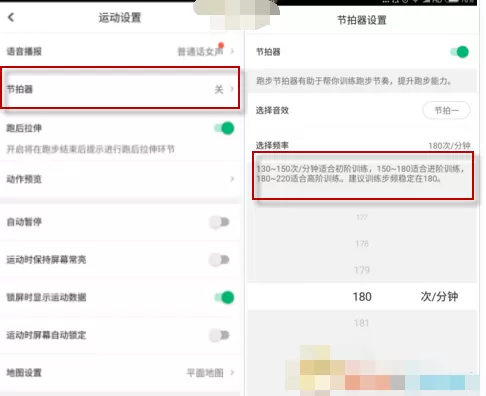Go back from 运动设置 screen
This screenshot has width=486, height=396.
coord(11,17)
